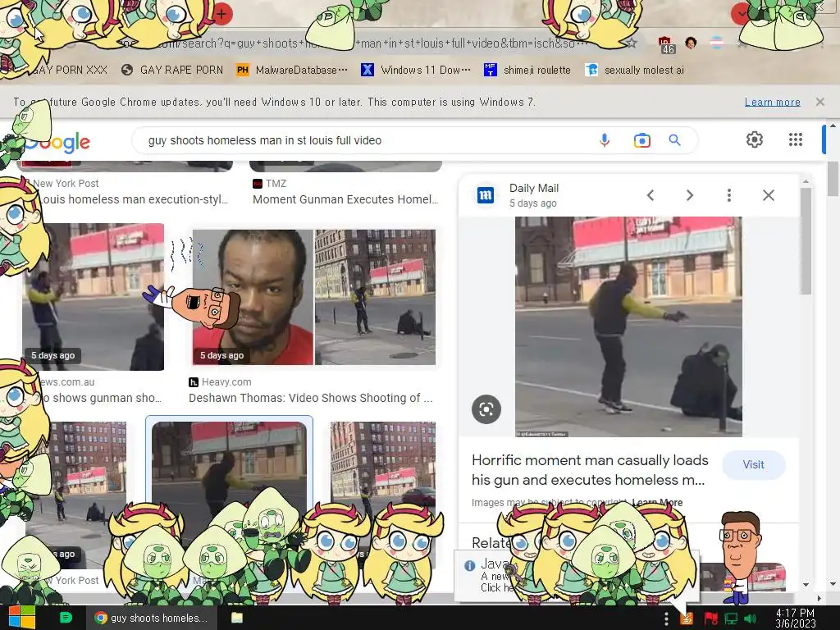
Task: Open Action Center red flag tray icon
Action: pos(710,619)
